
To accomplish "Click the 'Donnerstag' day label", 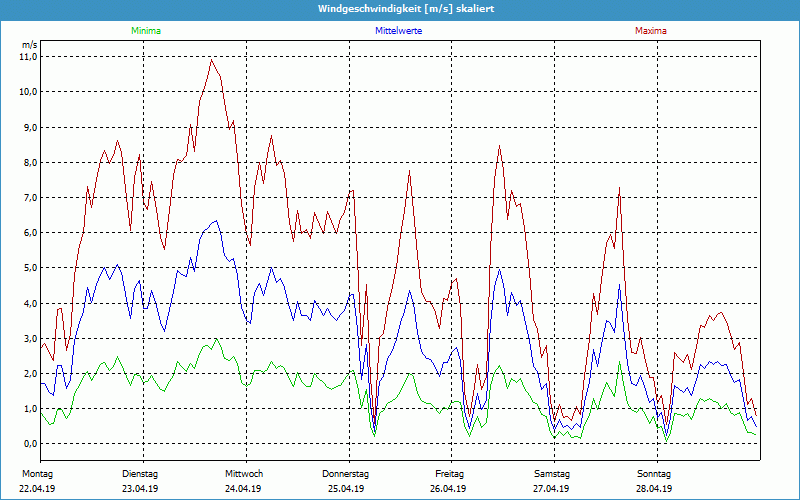I will [345, 474].
